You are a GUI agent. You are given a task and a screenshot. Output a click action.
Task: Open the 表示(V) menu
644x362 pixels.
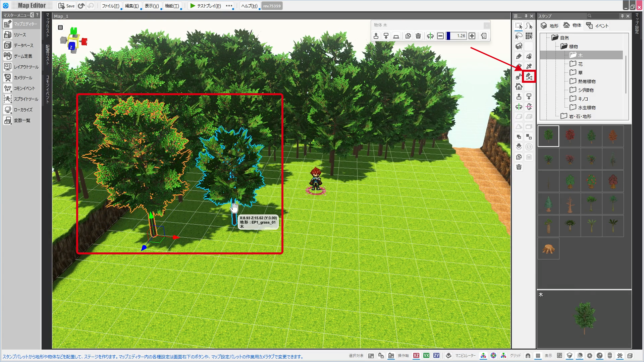tap(152, 6)
